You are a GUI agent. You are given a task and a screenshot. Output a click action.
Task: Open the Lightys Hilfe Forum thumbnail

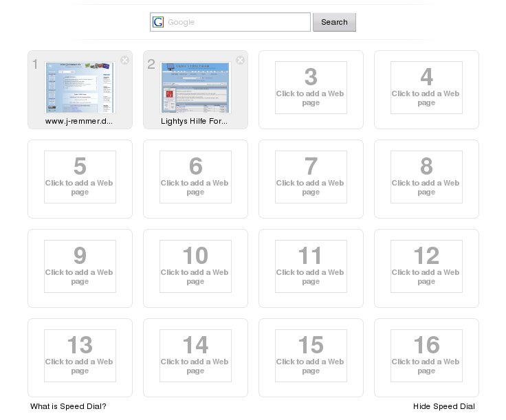click(195, 87)
